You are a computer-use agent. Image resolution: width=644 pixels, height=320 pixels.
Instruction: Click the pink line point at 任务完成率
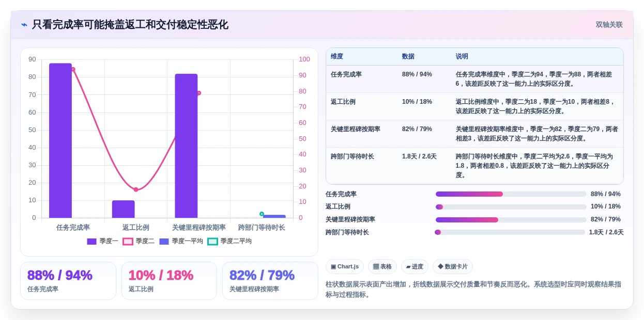[x=73, y=69]
